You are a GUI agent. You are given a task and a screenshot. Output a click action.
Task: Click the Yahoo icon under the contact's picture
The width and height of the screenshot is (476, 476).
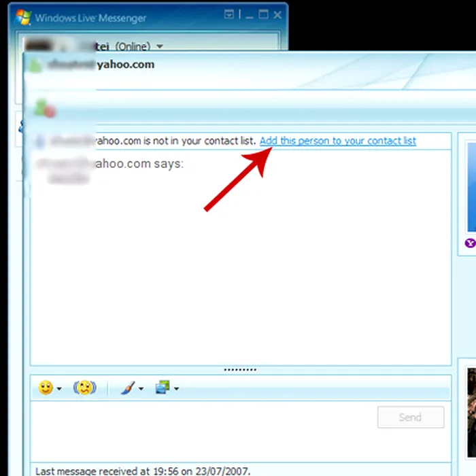click(471, 243)
